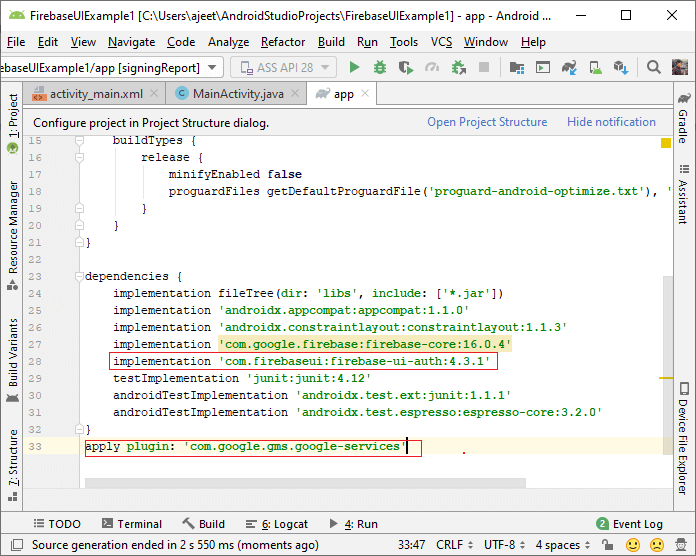Open the File menu

16,42
